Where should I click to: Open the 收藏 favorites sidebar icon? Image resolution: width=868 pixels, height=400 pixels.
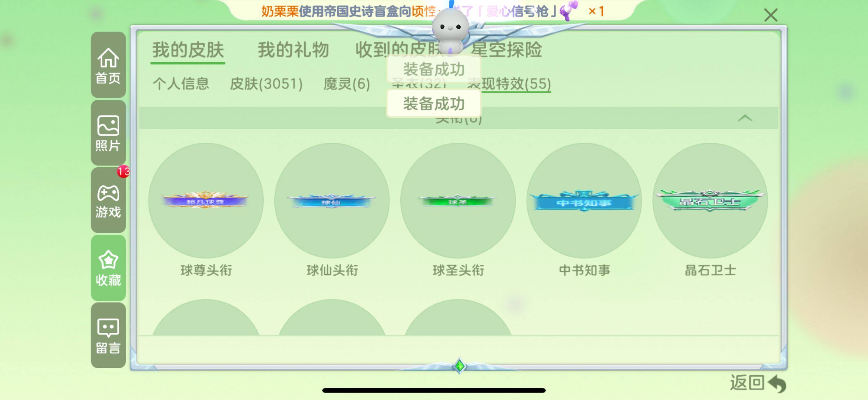108,268
